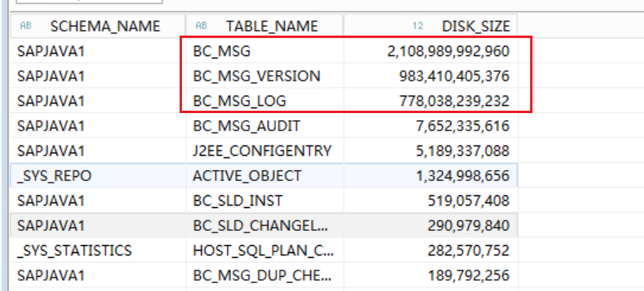Select SAPJAVA1 schema cell in BC_MSG_LOG row
Screen dimensions: 644x291
[x=98, y=101]
